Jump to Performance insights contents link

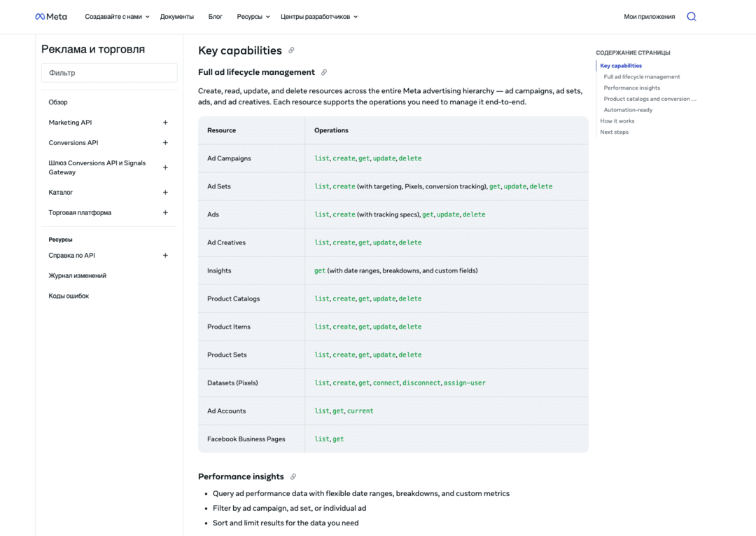tap(631, 88)
